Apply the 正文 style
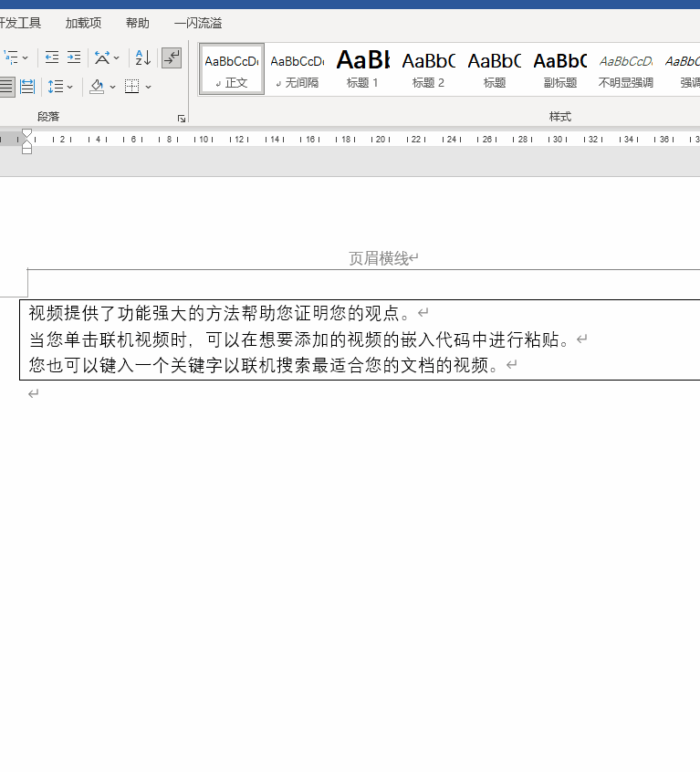 click(232, 69)
